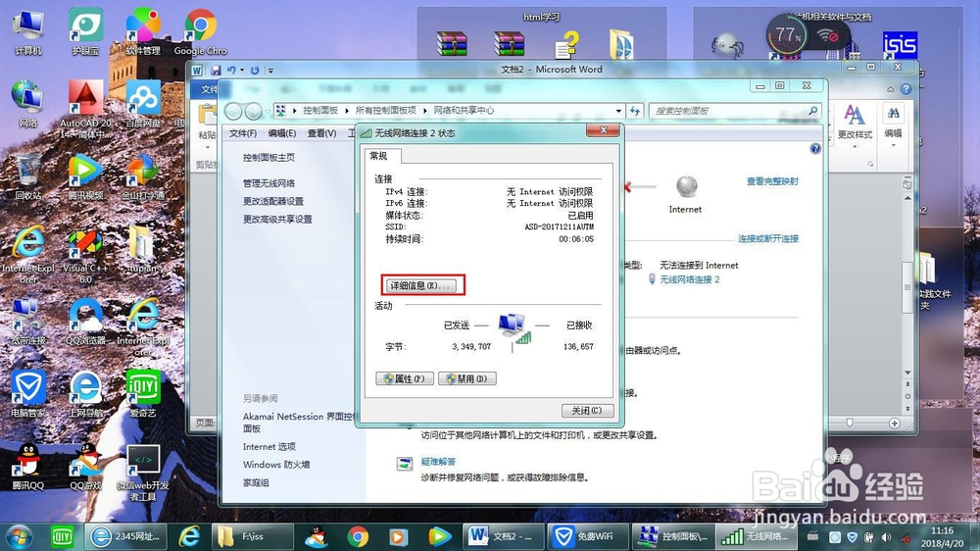Click the search magnifier in the control panel search box
Image resolution: width=980 pixels, height=551 pixels.
(x=812, y=111)
